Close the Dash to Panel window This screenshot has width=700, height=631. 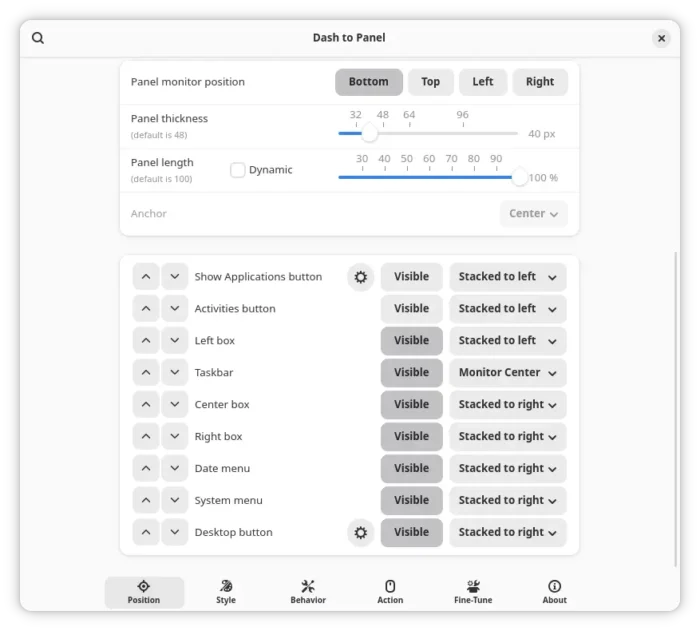pos(661,38)
